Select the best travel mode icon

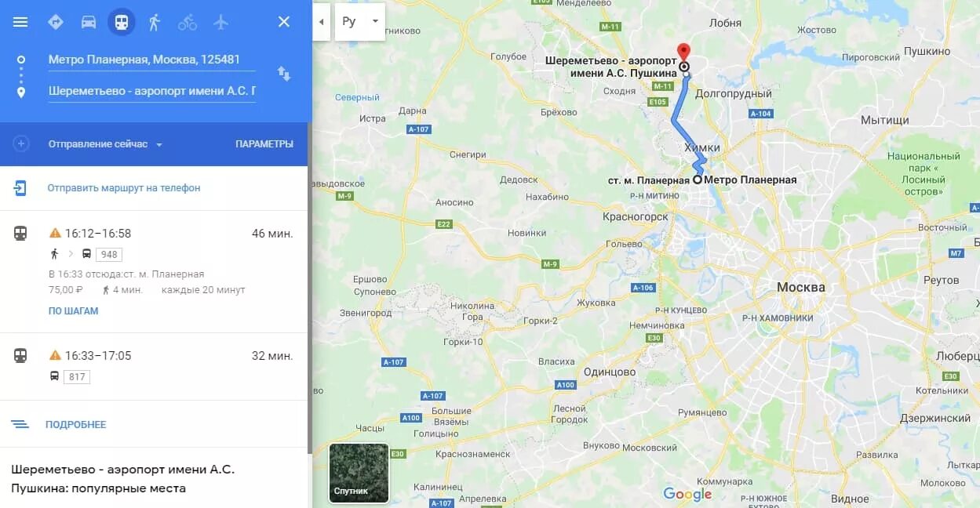pyautogui.click(x=56, y=22)
